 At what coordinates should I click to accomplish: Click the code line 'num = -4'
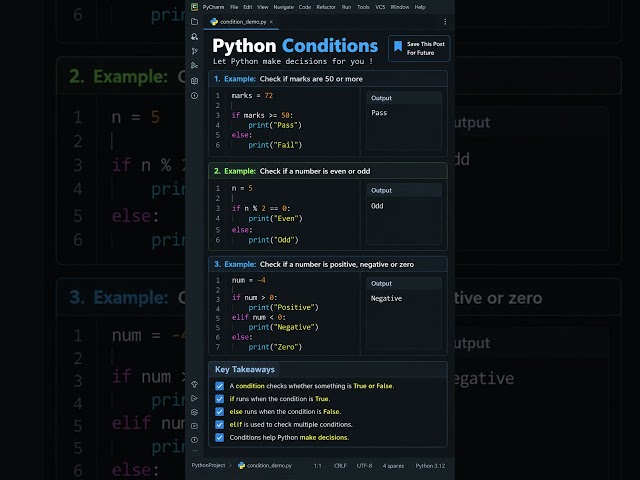[249, 280]
